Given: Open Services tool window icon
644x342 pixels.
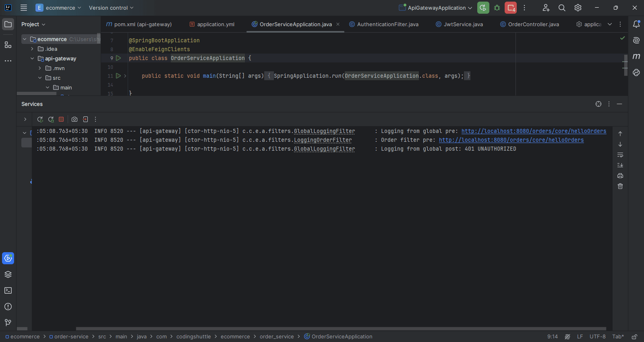Looking at the screenshot, I should click(x=8, y=258).
